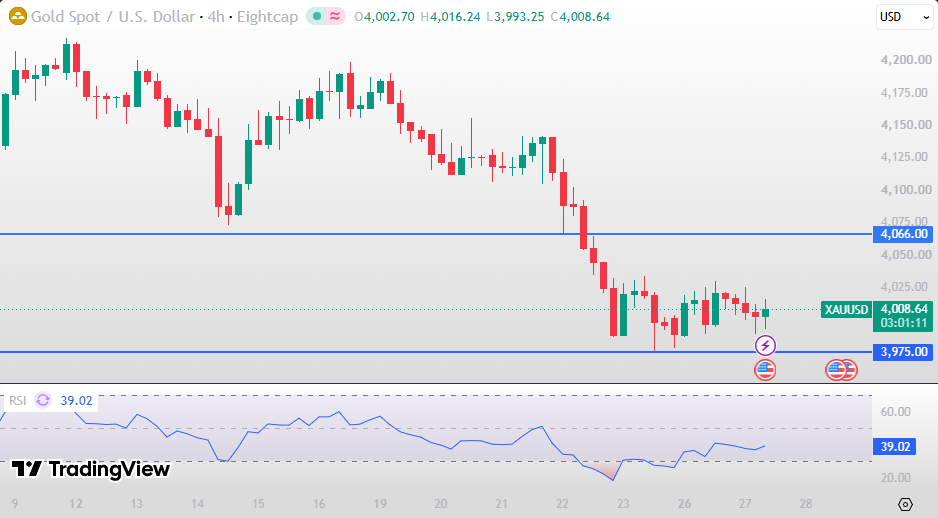This screenshot has height=518, width=938.
Task: Click the RSI indicator label
Action: click(17, 400)
